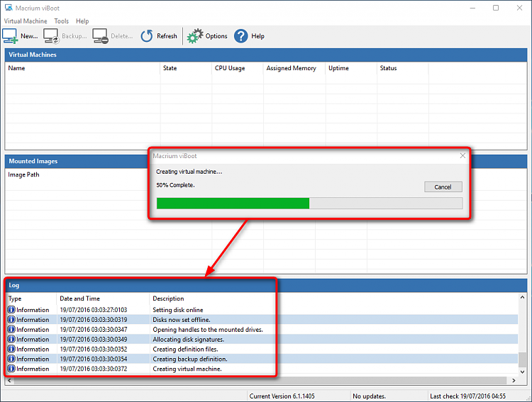The image size is (532, 402).
Task: Click the log scroll down arrow
Action: [522, 372]
